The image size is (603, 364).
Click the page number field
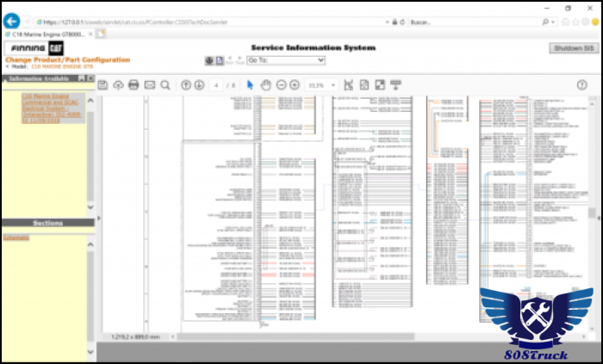click(x=217, y=85)
